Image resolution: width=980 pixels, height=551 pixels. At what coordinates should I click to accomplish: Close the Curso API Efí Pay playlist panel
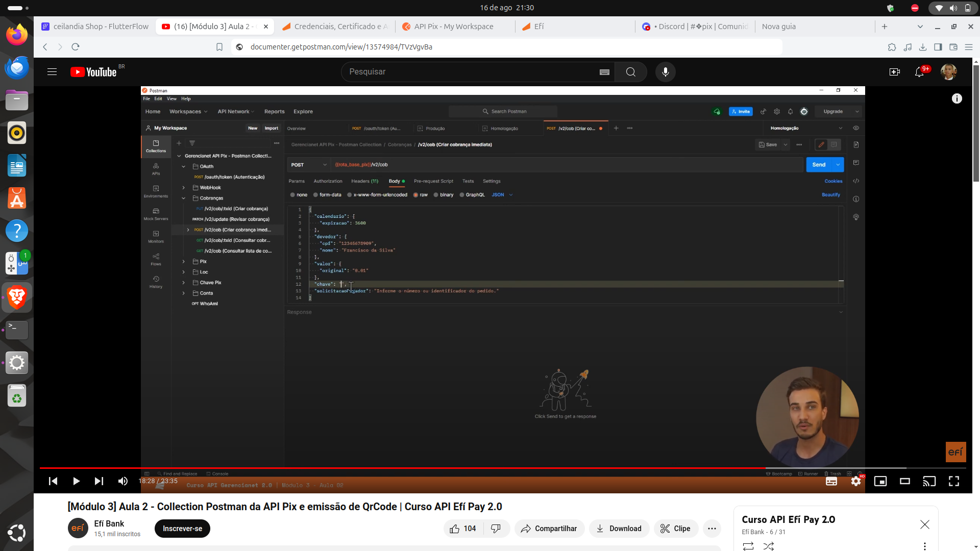click(x=925, y=524)
